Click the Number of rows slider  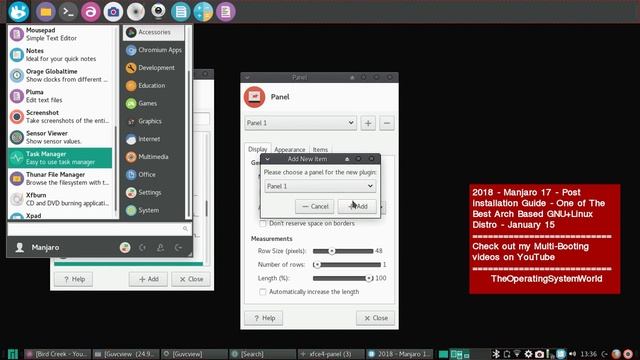tap(347, 264)
